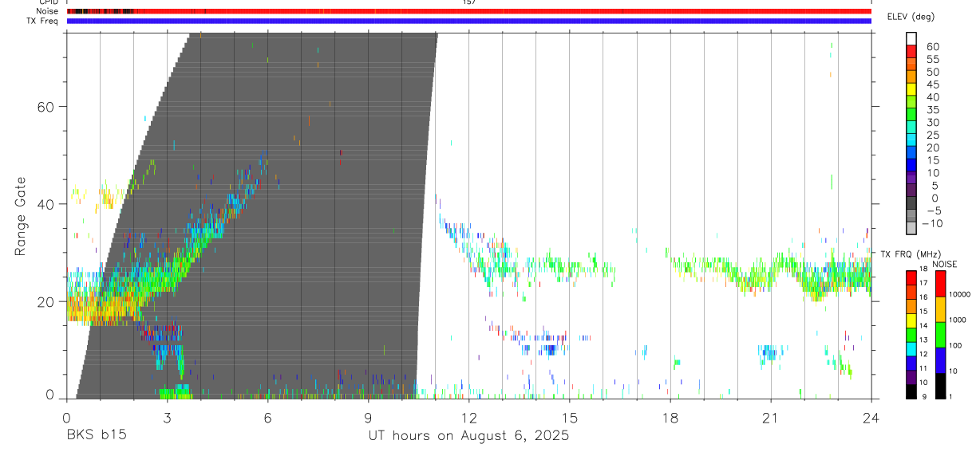Viewport: 980px width, 452px height.
Task: Click the blue TX Freq strip above the plot
Action: (468, 21)
